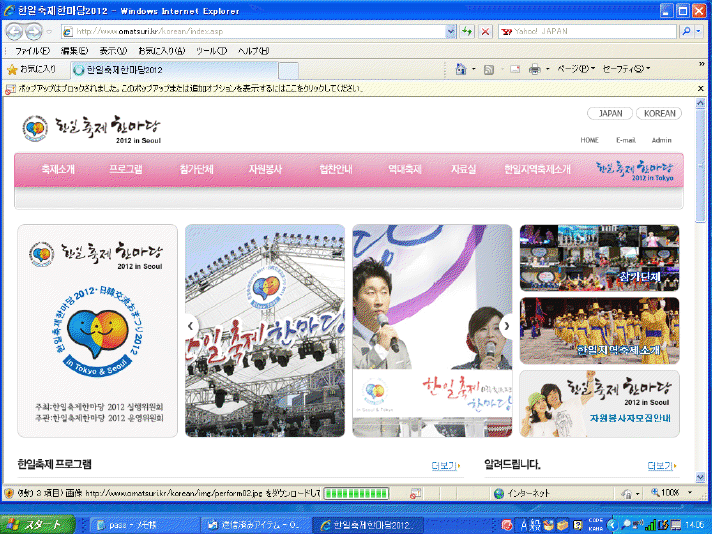
Task: Open the 자원봉사자모집안내 banner
Action: (x=599, y=404)
